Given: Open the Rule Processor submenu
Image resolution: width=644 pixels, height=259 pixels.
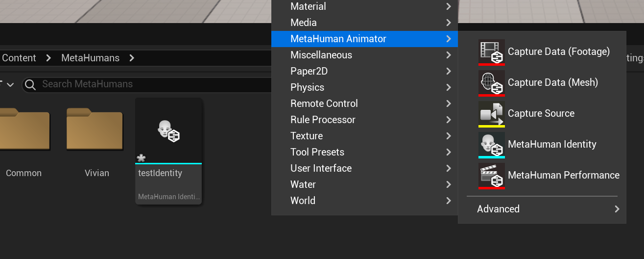Looking at the screenshot, I should coord(364,120).
